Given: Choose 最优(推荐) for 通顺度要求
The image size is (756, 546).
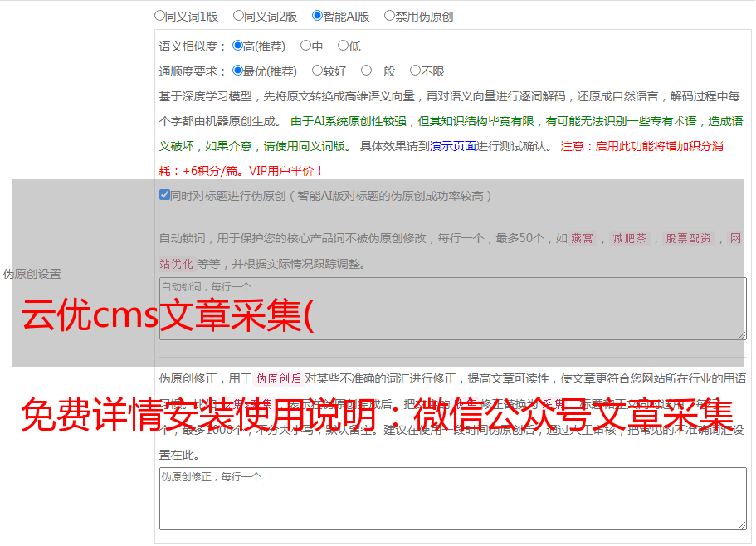Looking at the screenshot, I should [237, 71].
